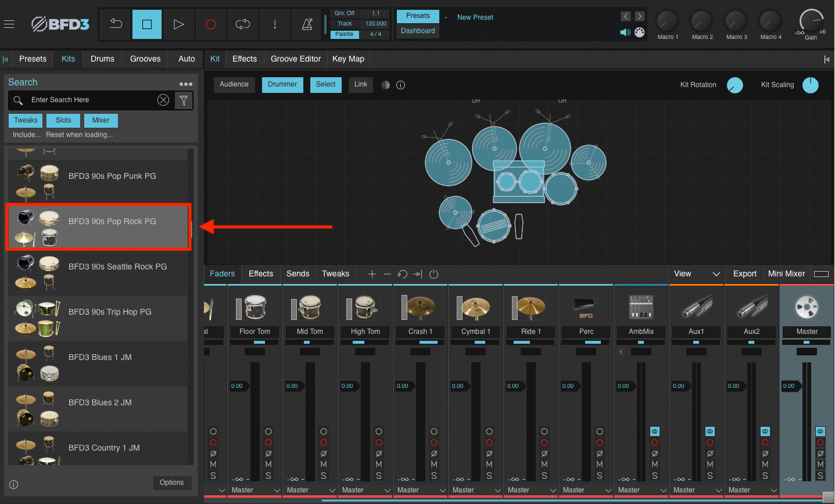The image size is (835, 504).
Task: Open the search panel three-dot menu
Action: [186, 84]
